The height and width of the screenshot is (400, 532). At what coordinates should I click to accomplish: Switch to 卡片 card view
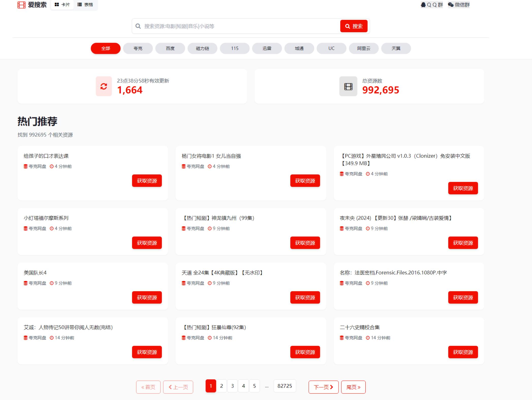(62, 5)
